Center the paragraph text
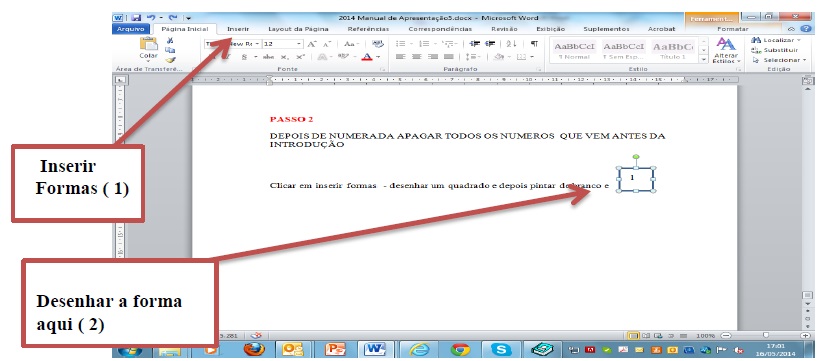Viewport: 829px width, 361px height. (x=417, y=57)
